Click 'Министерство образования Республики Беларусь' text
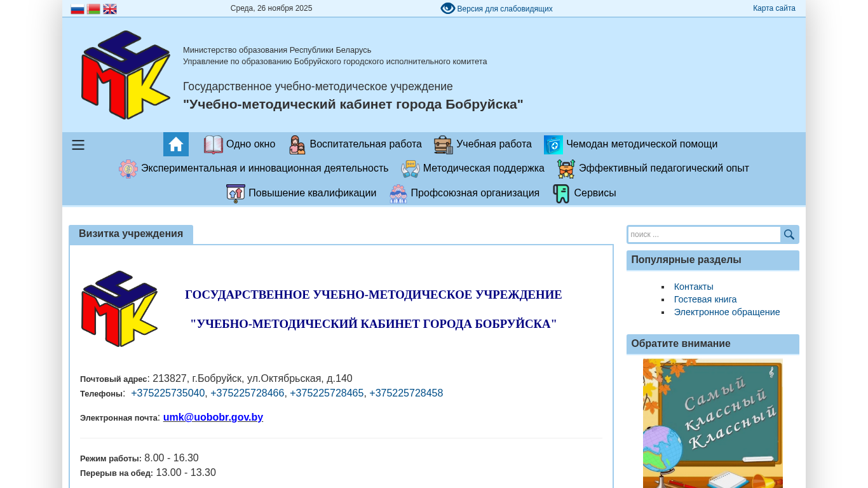This screenshot has height=488, width=868. (277, 50)
